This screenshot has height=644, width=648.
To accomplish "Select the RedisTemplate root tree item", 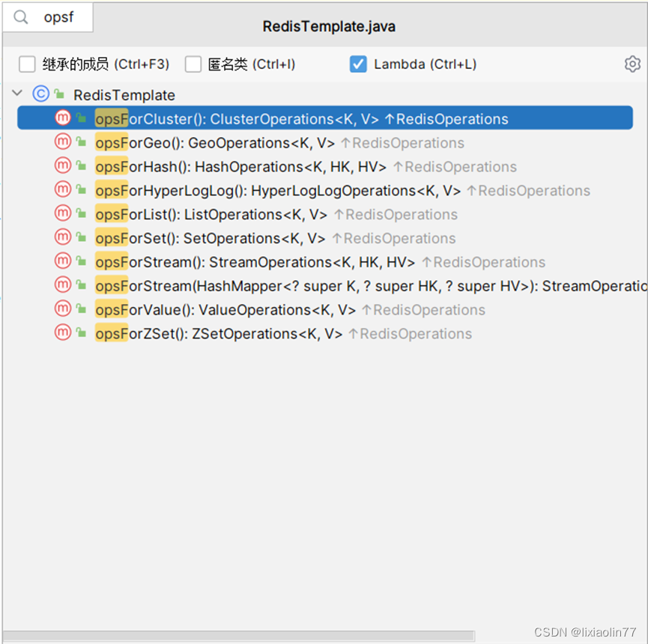I will pos(124,94).
